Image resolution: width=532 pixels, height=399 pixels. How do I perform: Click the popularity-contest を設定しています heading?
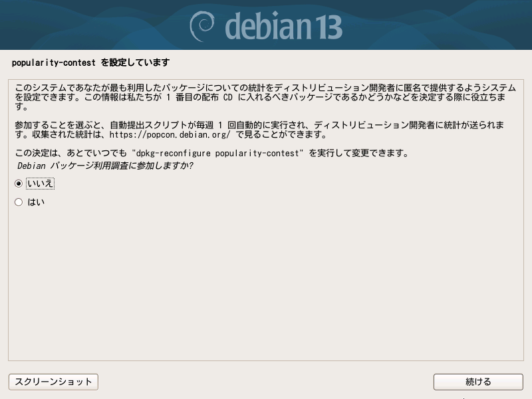[x=90, y=63]
